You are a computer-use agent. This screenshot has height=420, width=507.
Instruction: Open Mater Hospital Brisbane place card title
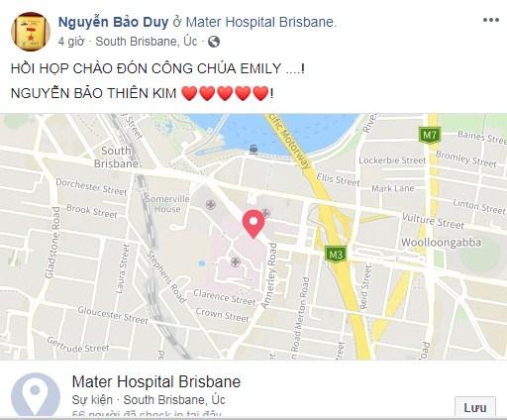tap(156, 381)
